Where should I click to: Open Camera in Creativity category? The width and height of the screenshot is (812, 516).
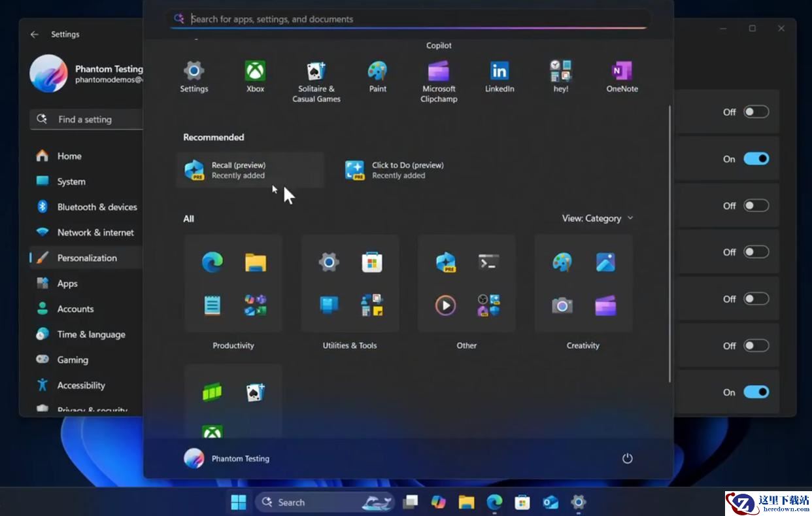tap(562, 305)
